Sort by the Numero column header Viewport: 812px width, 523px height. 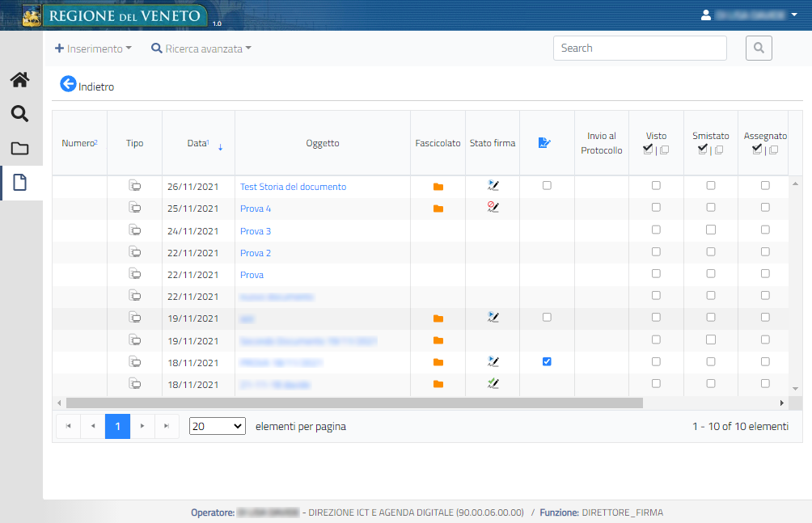(x=80, y=143)
